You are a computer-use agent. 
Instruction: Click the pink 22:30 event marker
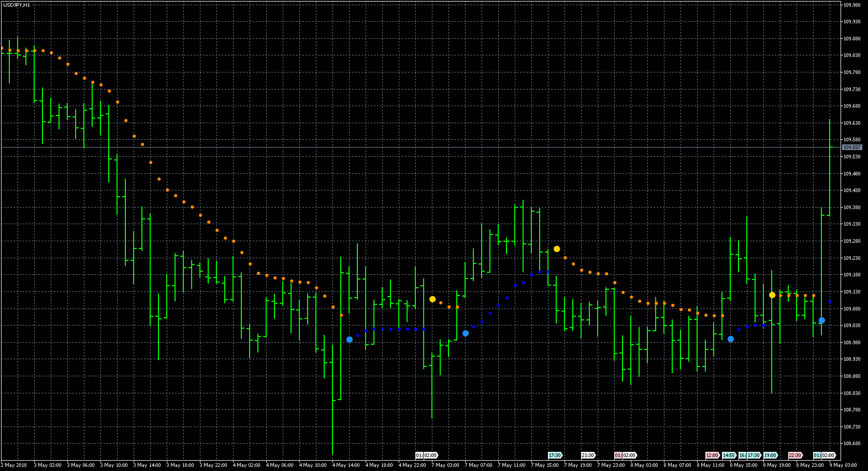(x=795, y=455)
